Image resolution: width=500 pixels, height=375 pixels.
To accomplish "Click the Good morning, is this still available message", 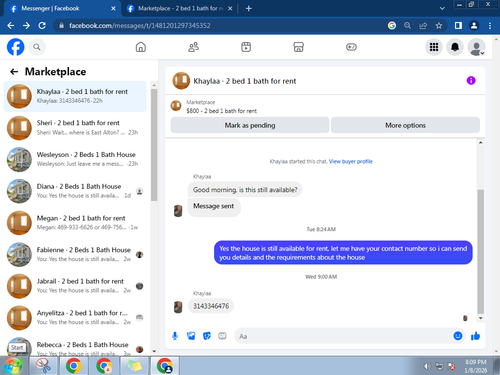I will pyautogui.click(x=245, y=190).
